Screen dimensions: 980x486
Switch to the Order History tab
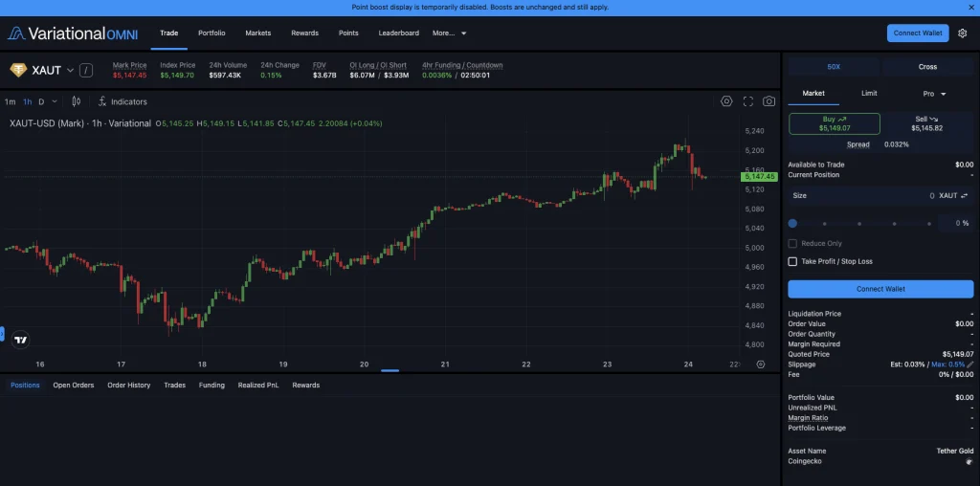click(x=129, y=385)
